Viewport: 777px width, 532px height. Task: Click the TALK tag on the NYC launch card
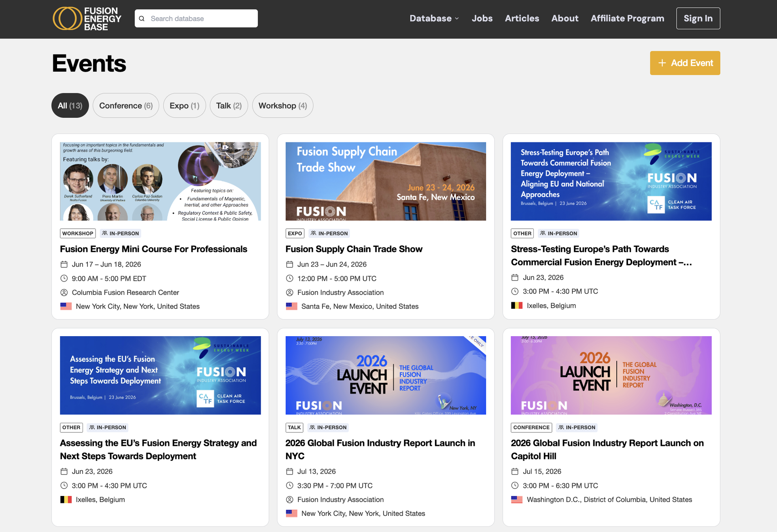(294, 428)
